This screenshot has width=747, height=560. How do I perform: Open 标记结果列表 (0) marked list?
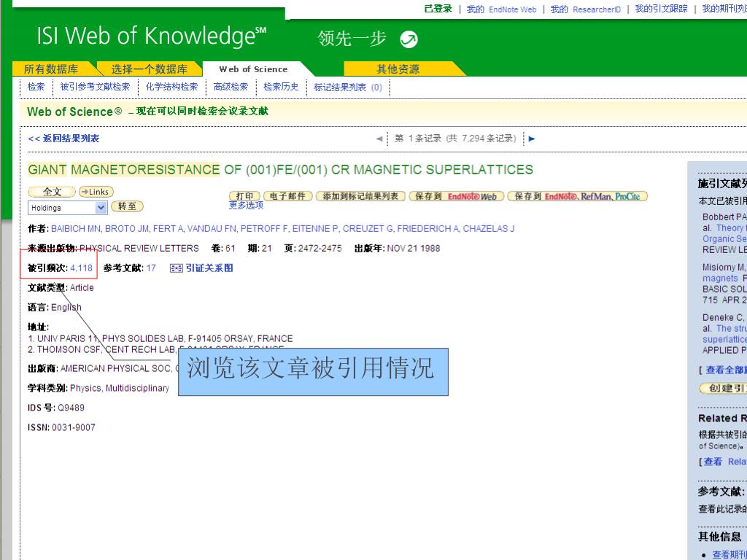(x=348, y=87)
